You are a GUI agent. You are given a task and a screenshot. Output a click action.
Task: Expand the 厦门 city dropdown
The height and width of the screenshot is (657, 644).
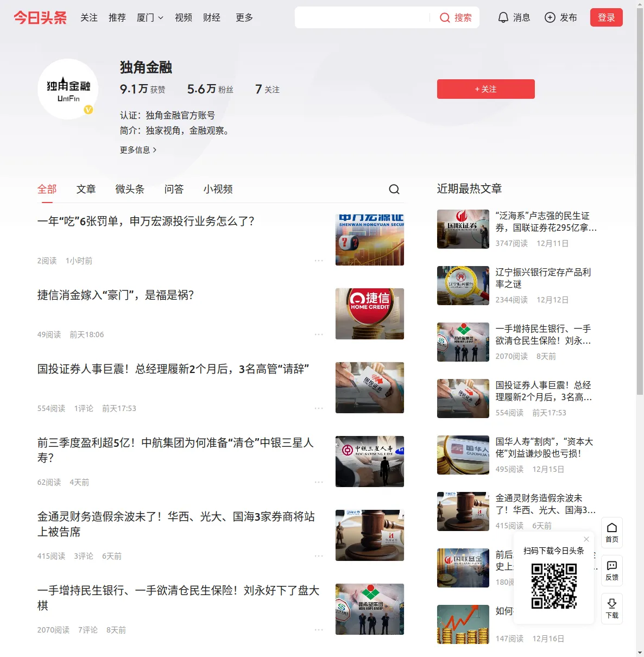[150, 18]
